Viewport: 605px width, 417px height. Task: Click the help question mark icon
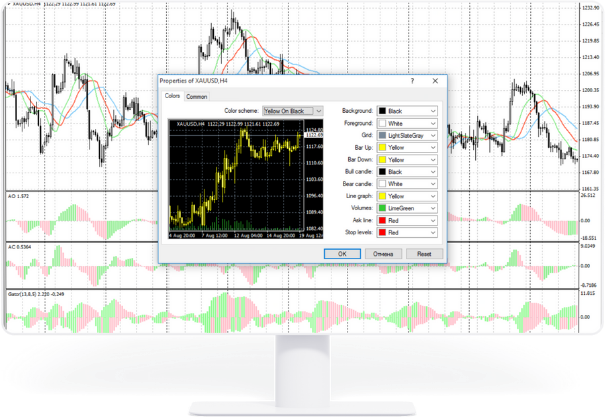tap(412, 81)
